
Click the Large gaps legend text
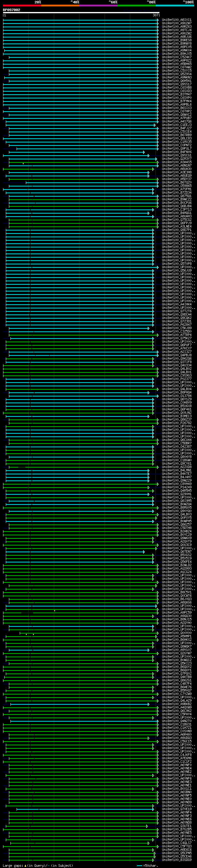click(38, 866)
